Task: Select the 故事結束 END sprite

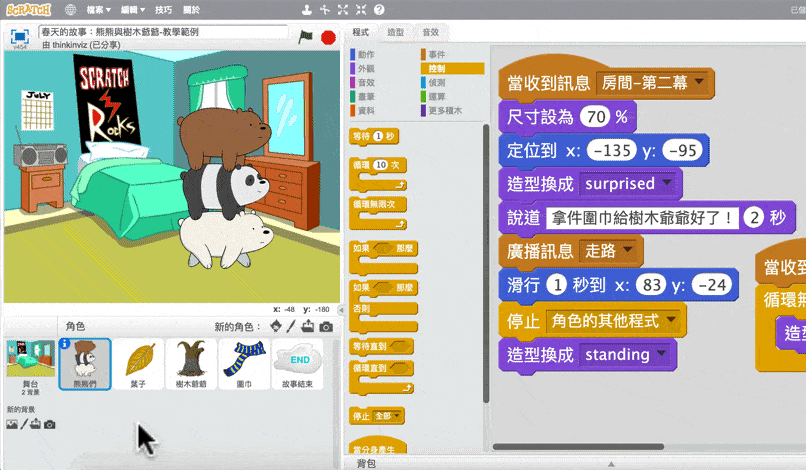Action: point(298,364)
